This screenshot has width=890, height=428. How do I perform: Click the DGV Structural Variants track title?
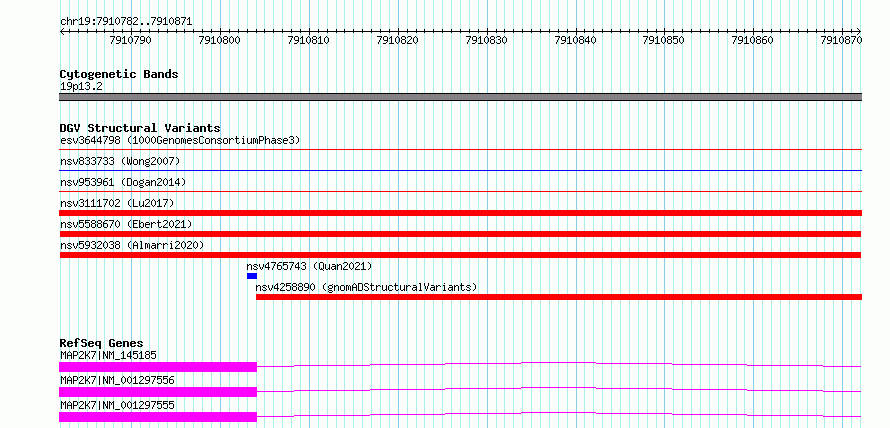tap(140, 128)
